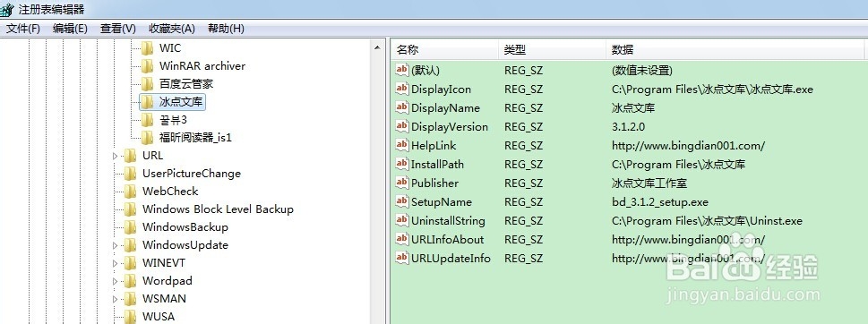Click the WSMAN folder icon
868x324 pixels.
(x=130, y=299)
